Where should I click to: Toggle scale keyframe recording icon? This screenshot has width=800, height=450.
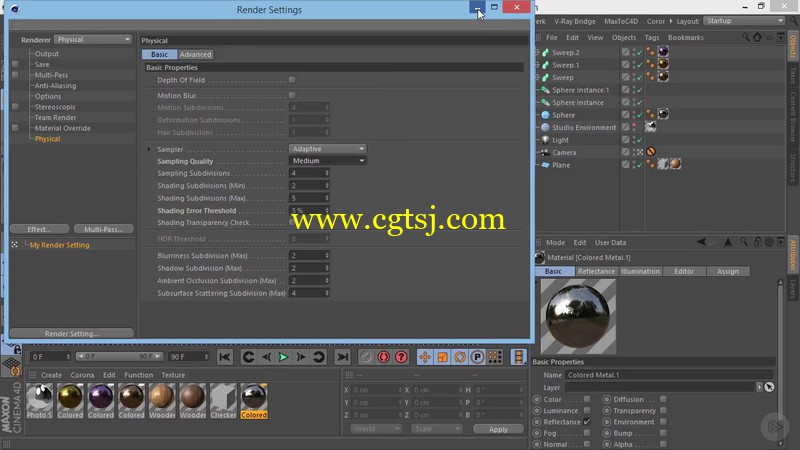(442, 357)
